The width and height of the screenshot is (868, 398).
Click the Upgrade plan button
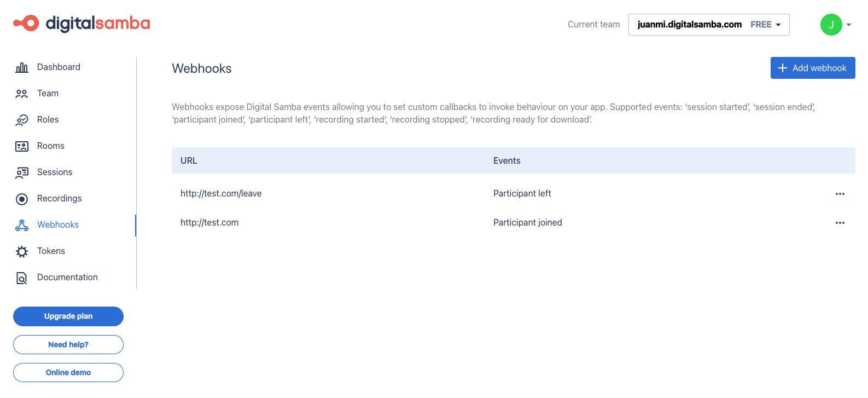click(x=68, y=316)
